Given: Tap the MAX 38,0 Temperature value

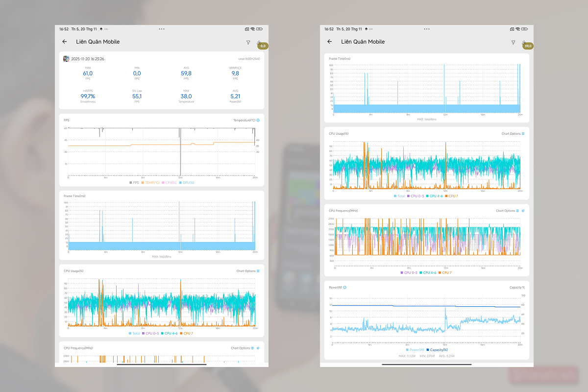Looking at the screenshot, I should click(x=186, y=97).
